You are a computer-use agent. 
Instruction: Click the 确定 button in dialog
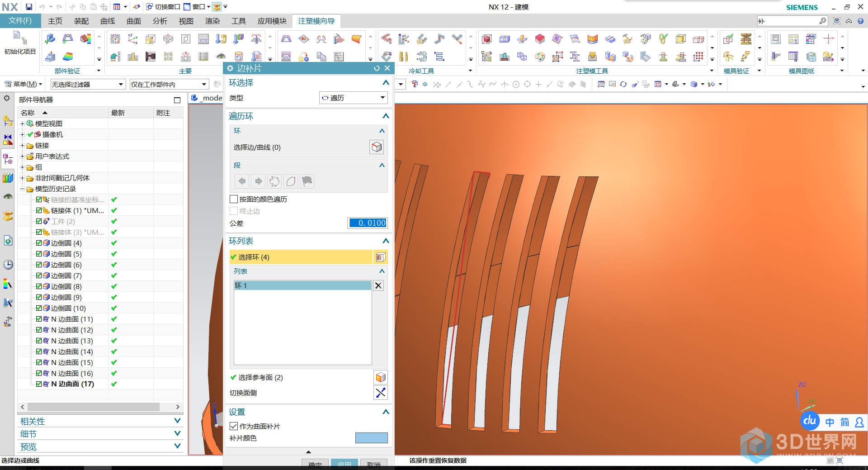pos(315,465)
